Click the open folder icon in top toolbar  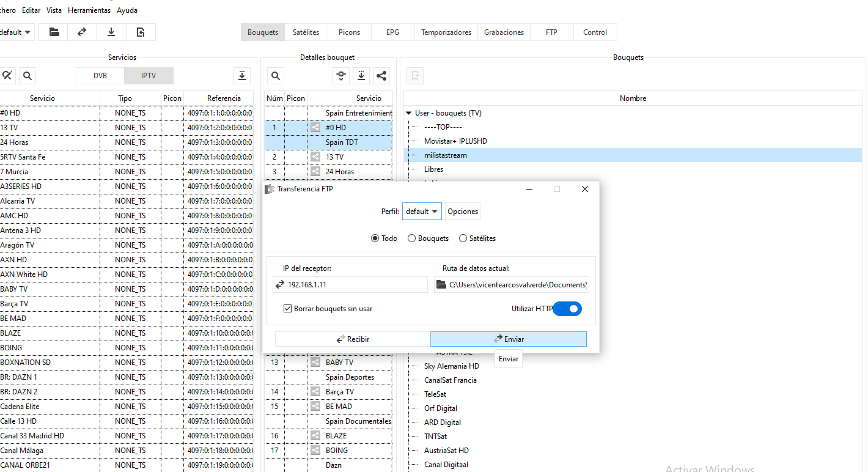(x=54, y=32)
